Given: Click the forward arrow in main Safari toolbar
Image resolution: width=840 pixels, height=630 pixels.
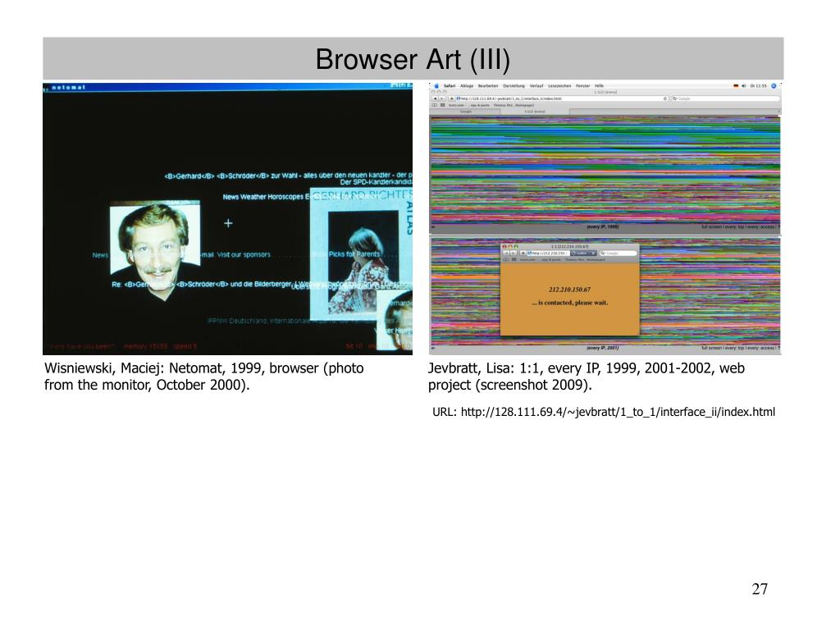Looking at the screenshot, I should pyautogui.click(x=442, y=98).
